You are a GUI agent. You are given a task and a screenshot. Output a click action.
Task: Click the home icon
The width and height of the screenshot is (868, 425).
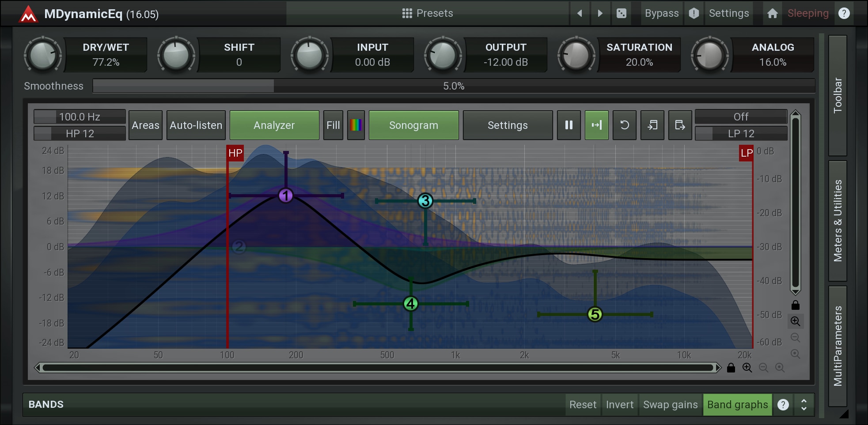click(773, 13)
